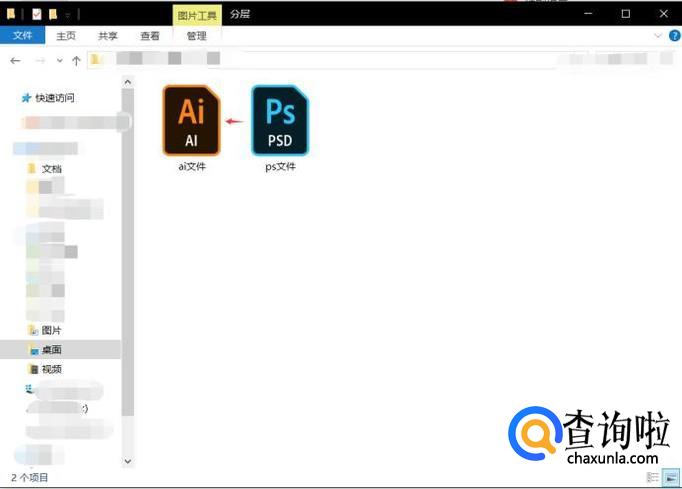Go up one folder level

pos(76,61)
